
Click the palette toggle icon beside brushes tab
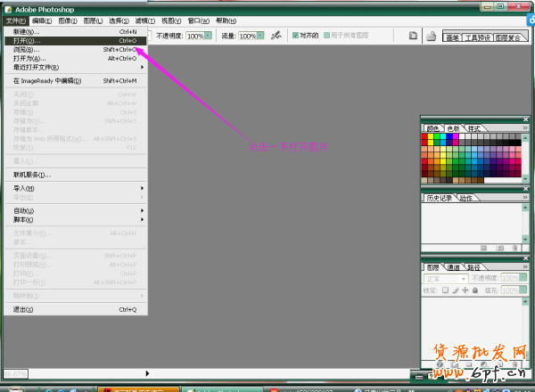[x=413, y=36]
